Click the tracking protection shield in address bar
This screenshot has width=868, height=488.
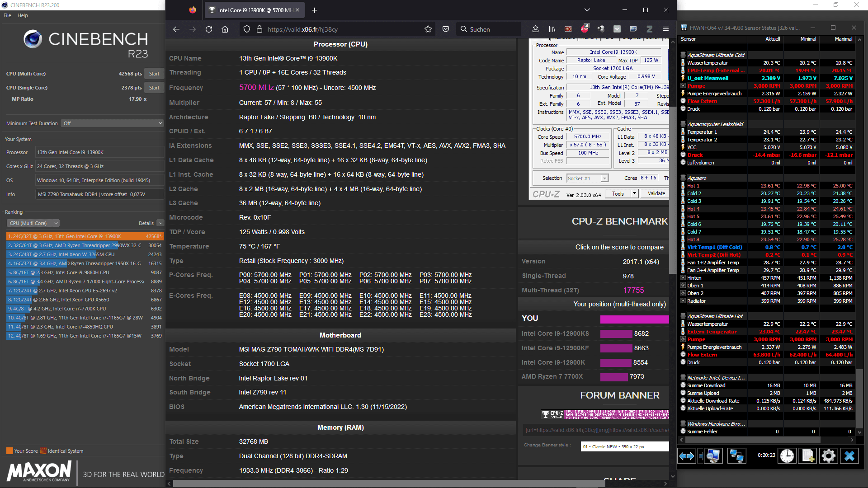tap(247, 29)
